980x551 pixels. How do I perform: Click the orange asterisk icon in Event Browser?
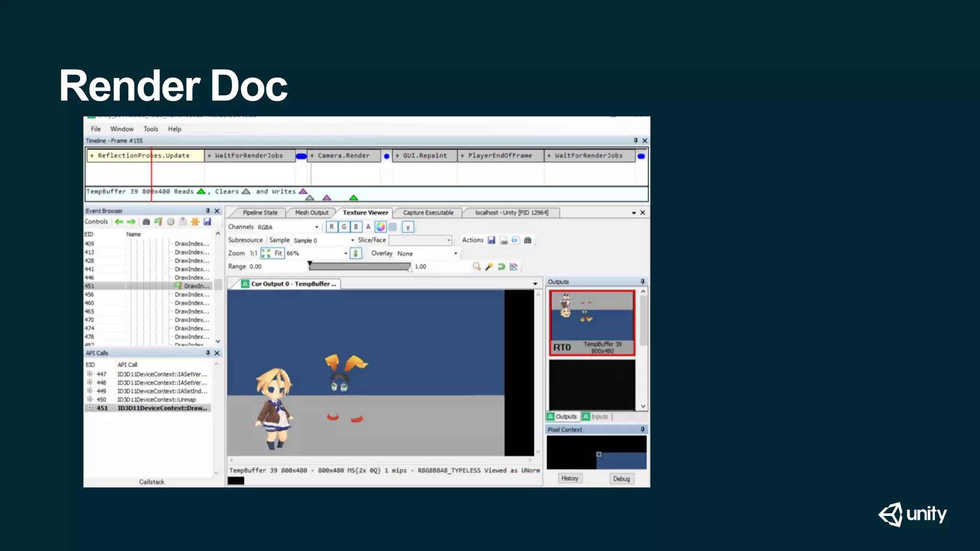[x=195, y=222]
